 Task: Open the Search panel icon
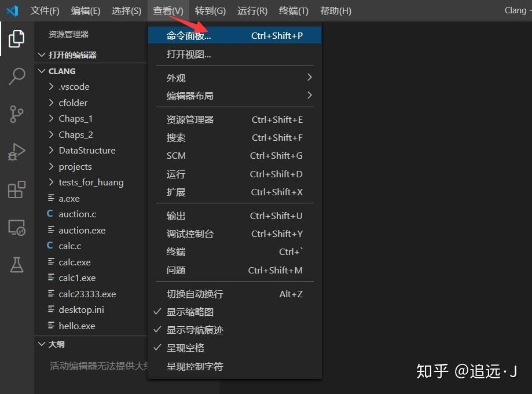pyautogui.click(x=16, y=76)
